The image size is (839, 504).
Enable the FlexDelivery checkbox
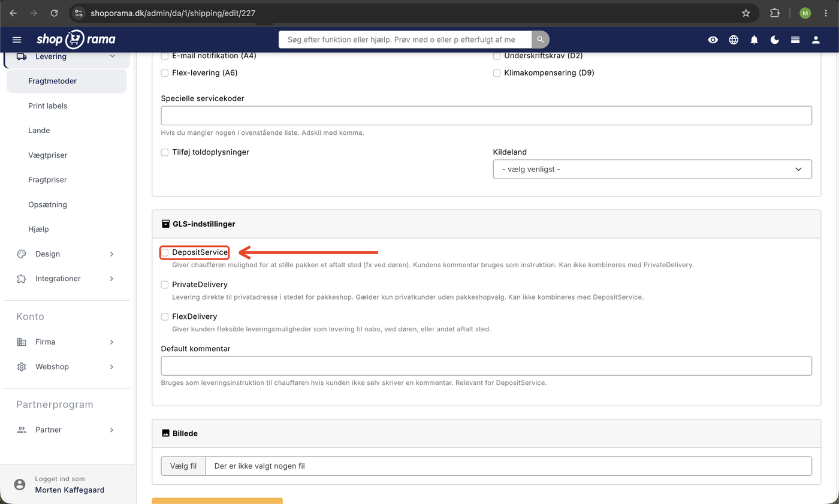165,316
